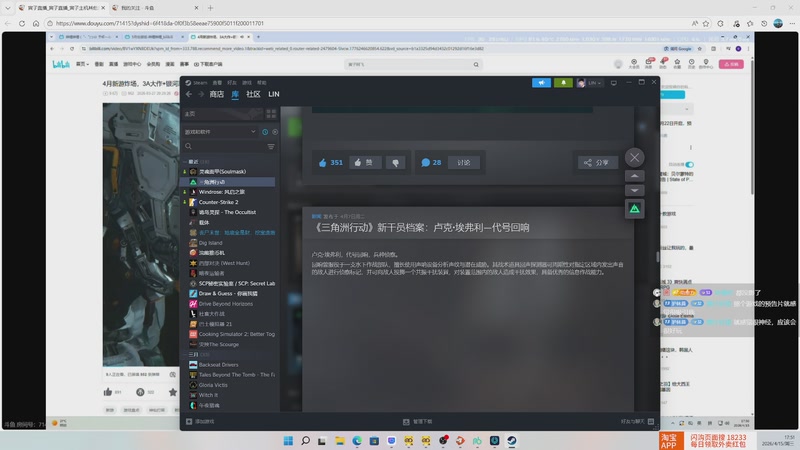Image resolution: width=800 pixels, height=450 pixels.
Task: Open the 讨论 discussion button
Action: 464,163
